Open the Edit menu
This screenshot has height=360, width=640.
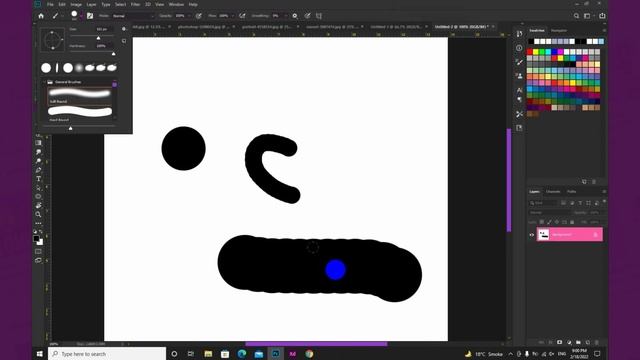[62, 4]
